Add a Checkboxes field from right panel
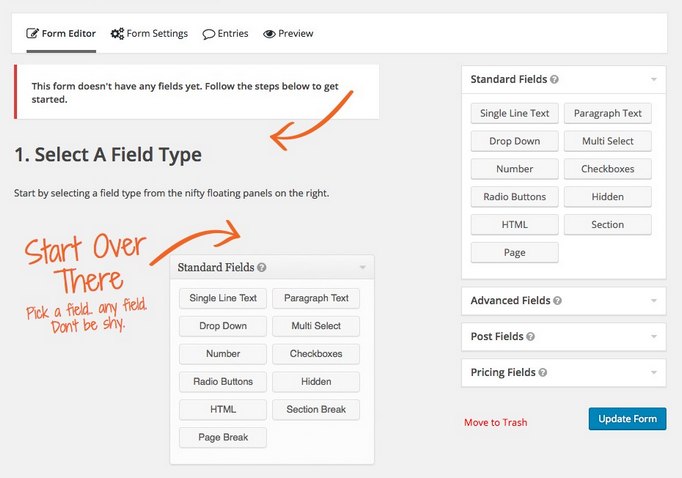 pyautogui.click(x=608, y=169)
